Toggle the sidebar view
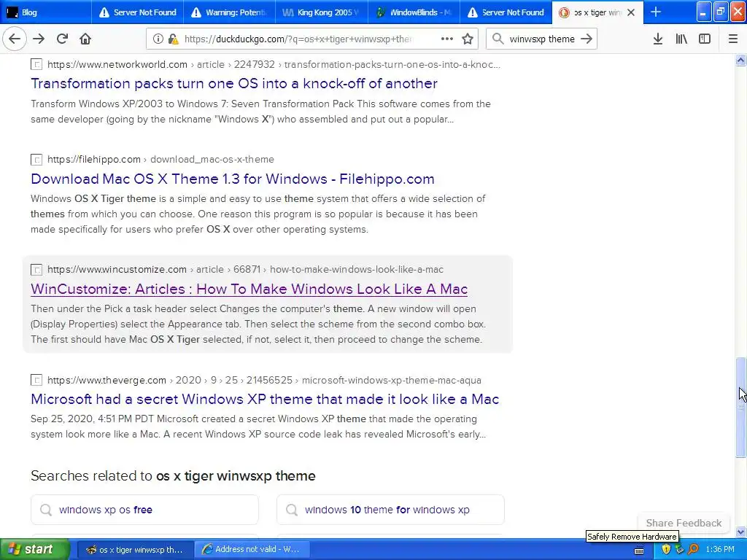This screenshot has width=747, height=560. (x=705, y=39)
